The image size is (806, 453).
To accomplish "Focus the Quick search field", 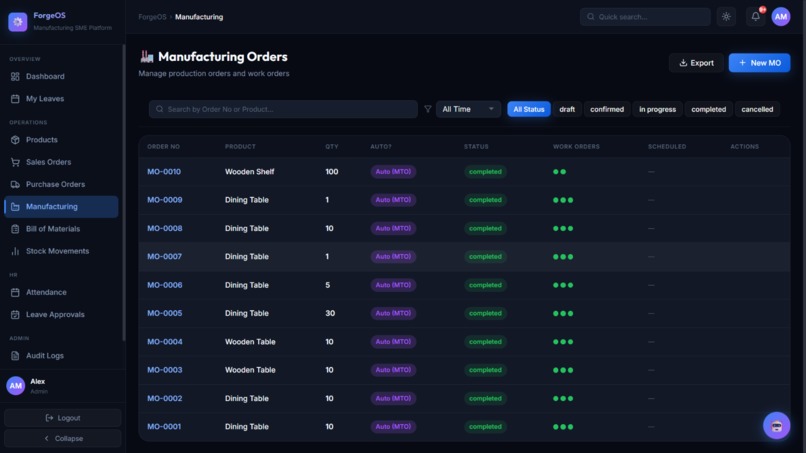I will point(645,16).
